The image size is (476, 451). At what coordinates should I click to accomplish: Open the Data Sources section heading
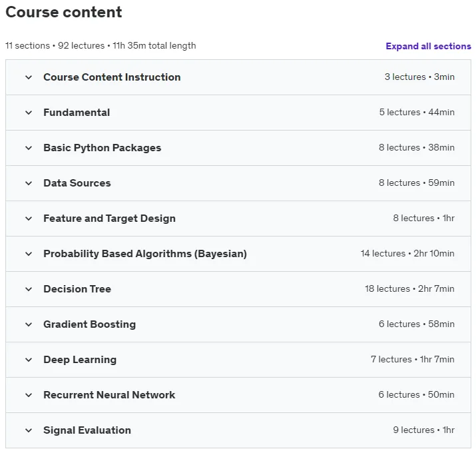pyautogui.click(x=77, y=183)
